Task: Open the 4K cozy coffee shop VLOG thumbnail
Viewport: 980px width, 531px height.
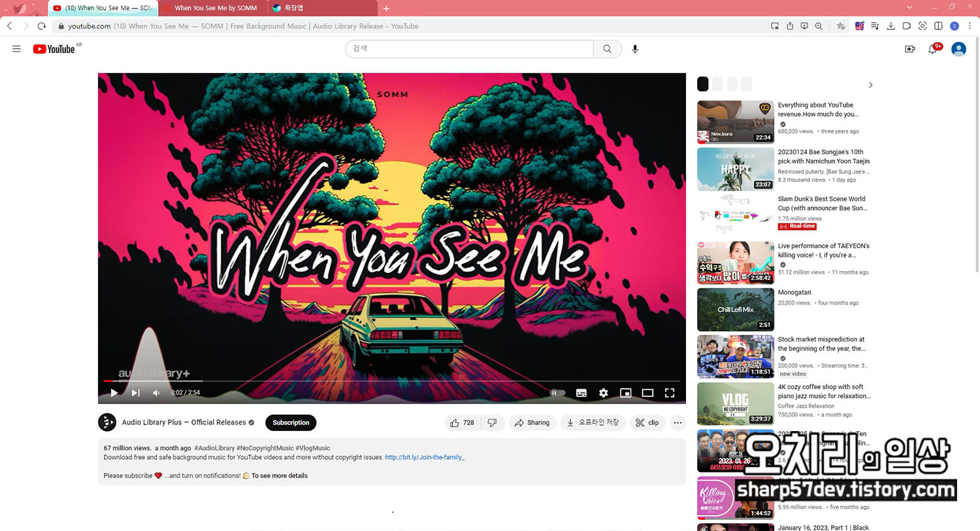Action: 736,404
